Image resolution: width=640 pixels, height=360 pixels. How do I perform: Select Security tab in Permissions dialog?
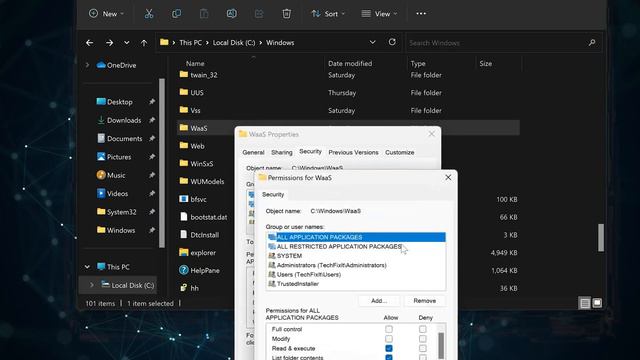[x=273, y=194]
